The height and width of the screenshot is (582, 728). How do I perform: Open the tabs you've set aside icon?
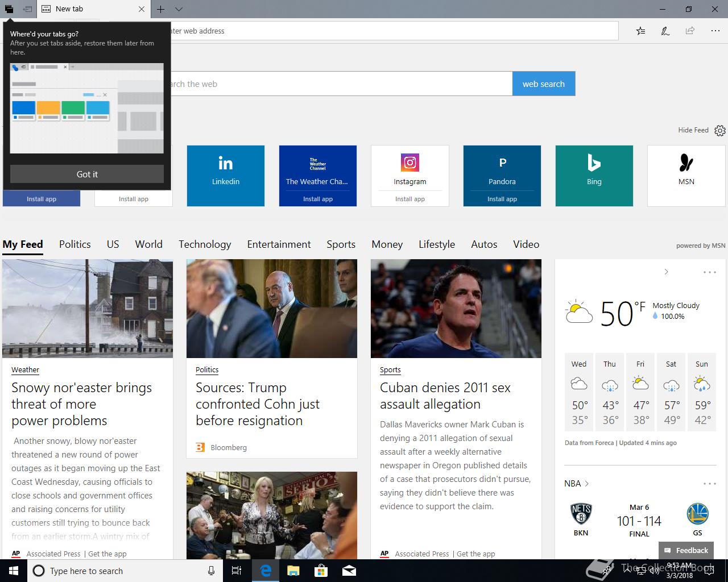[9, 9]
